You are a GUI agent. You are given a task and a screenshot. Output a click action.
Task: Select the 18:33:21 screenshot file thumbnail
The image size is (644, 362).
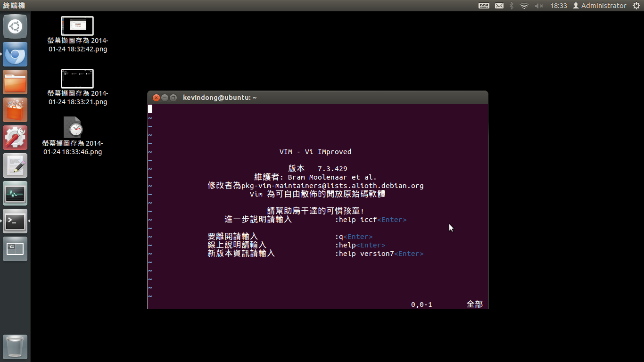click(x=77, y=79)
